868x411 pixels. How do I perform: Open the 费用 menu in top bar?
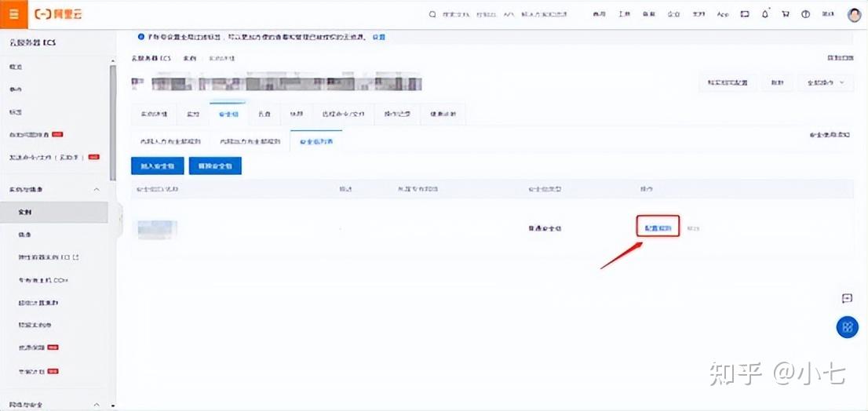(x=599, y=14)
